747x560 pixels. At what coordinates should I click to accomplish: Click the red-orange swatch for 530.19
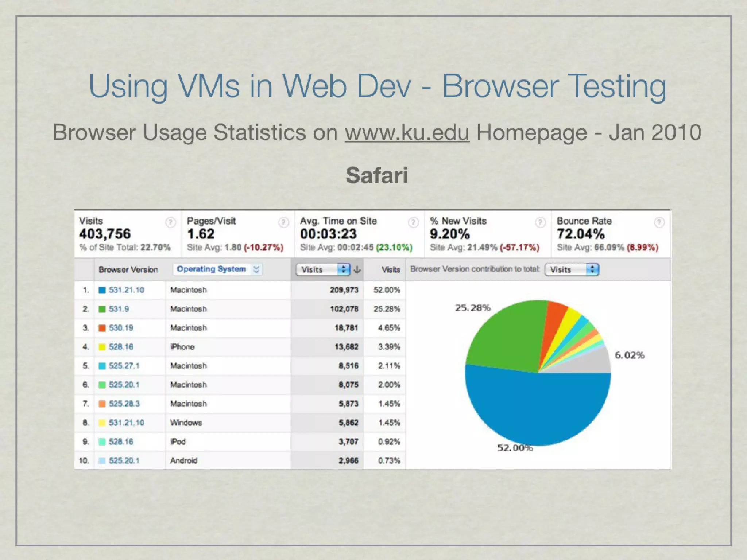[102, 328]
